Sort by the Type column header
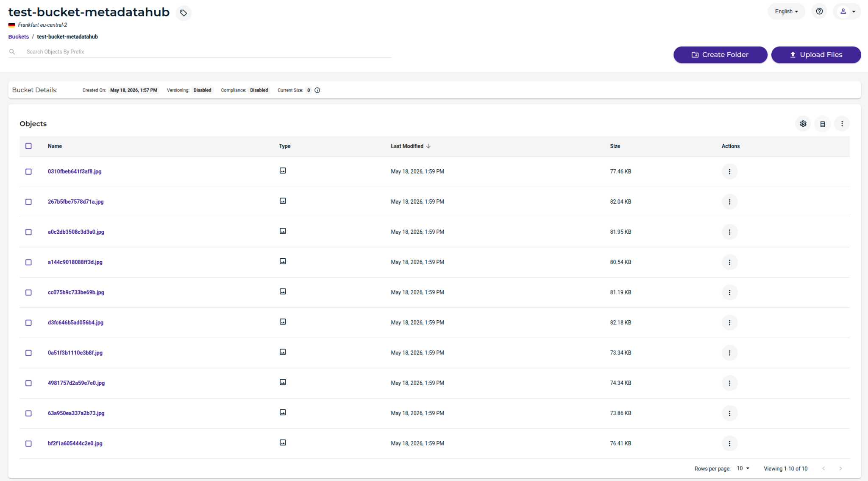 click(284, 146)
